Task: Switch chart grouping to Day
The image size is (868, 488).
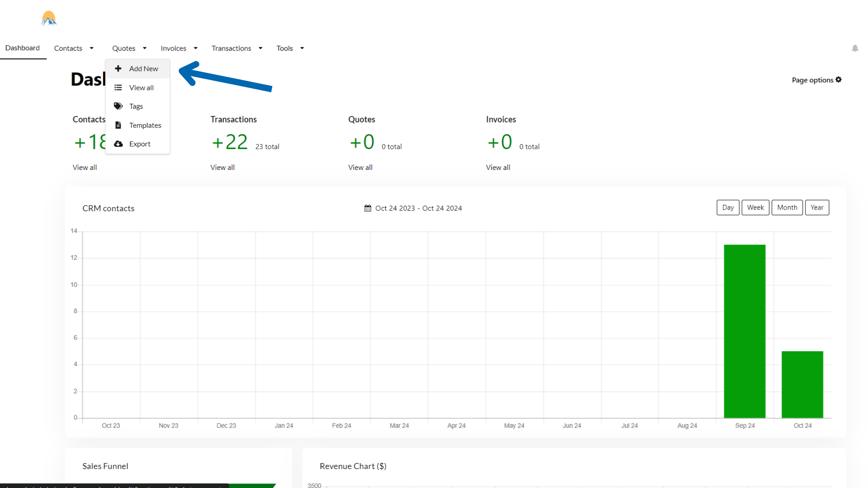Action: click(728, 207)
